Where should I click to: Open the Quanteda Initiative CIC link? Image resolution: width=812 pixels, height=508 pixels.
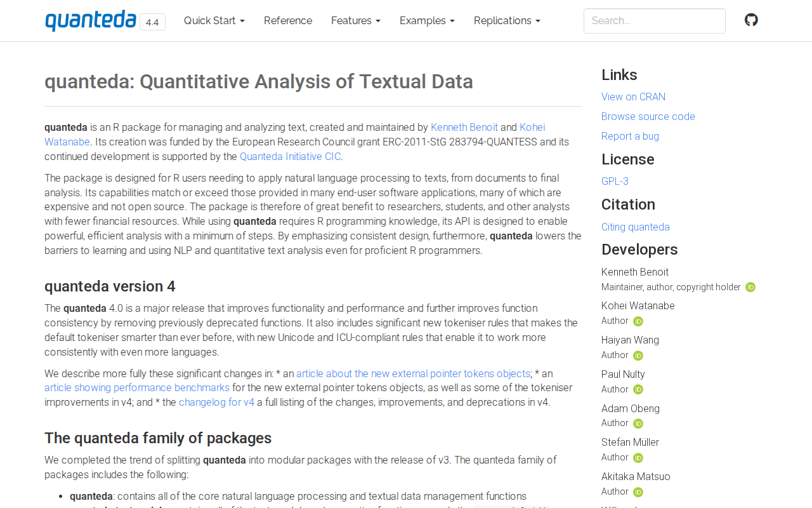pos(290,156)
